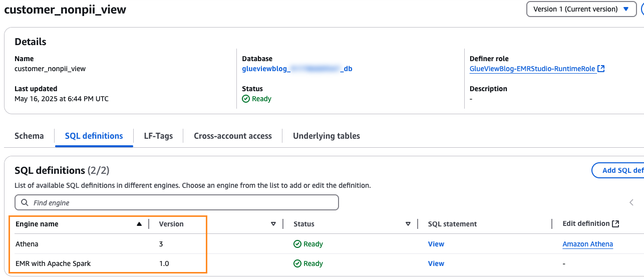Open the glueviewblog database link
This screenshot has height=279, width=644.
pyautogui.click(x=296, y=69)
